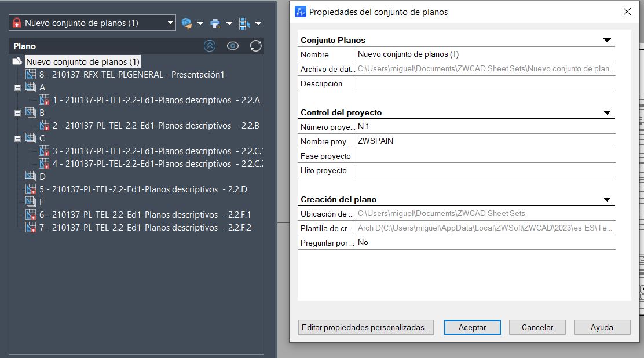Click Editar propiedades personalizadas button
Viewport: 644px width, 358px height.
coord(365,327)
